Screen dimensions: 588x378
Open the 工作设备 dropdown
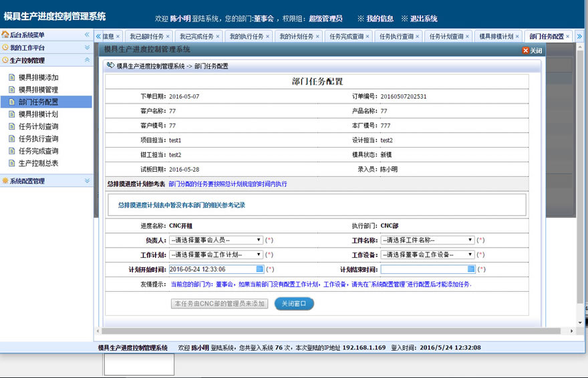click(x=428, y=254)
